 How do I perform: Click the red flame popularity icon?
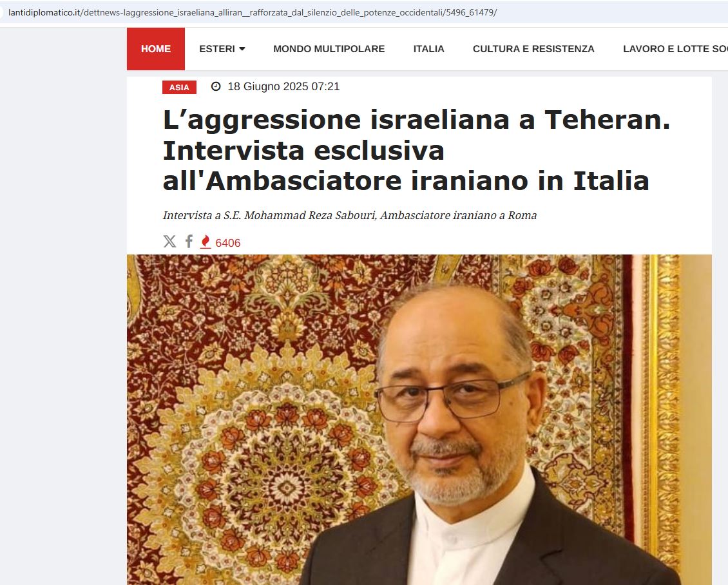point(206,242)
